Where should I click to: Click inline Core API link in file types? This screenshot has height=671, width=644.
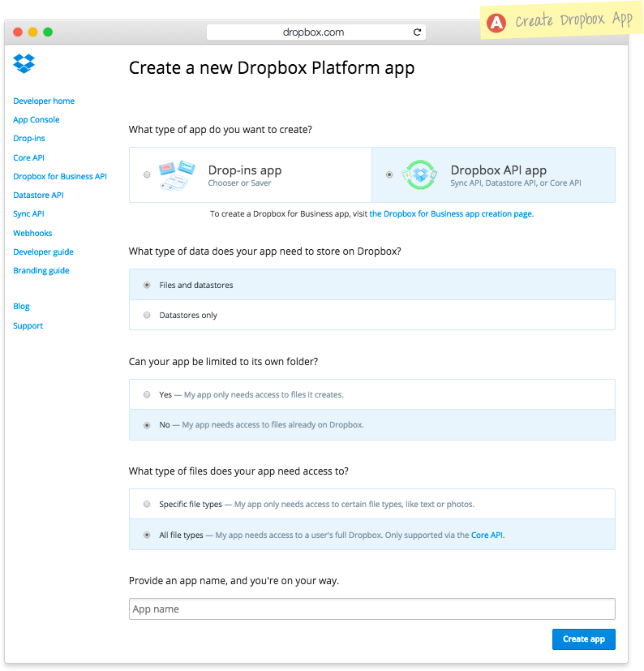point(487,535)
